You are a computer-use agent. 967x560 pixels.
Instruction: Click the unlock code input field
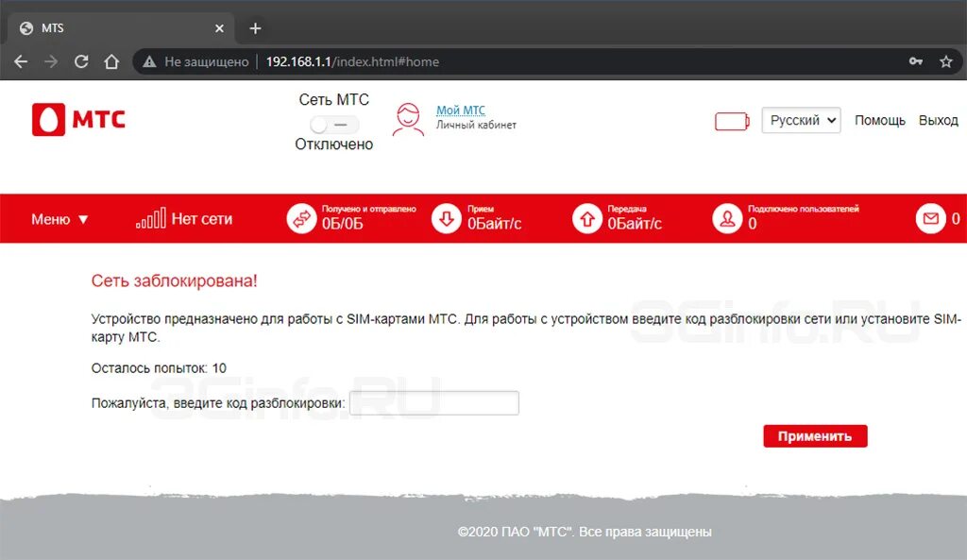[x=434, y=402]
